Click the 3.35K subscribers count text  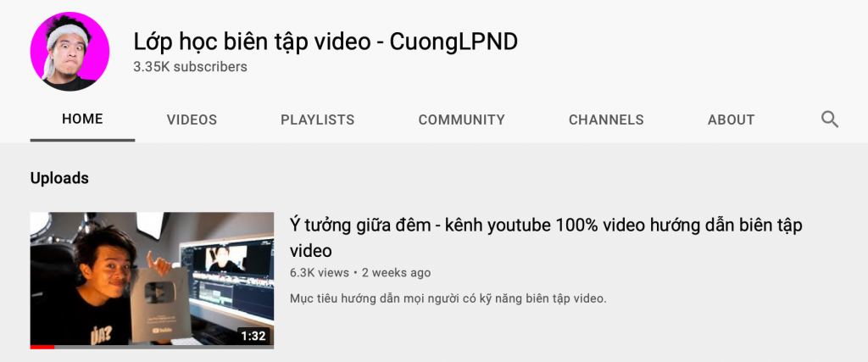click(x=190, y=67)
